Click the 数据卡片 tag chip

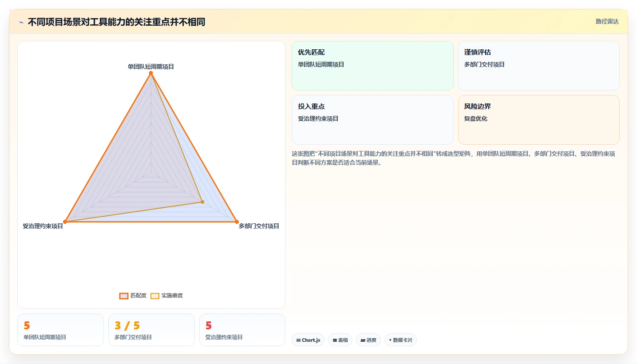[x=400, y=340]
